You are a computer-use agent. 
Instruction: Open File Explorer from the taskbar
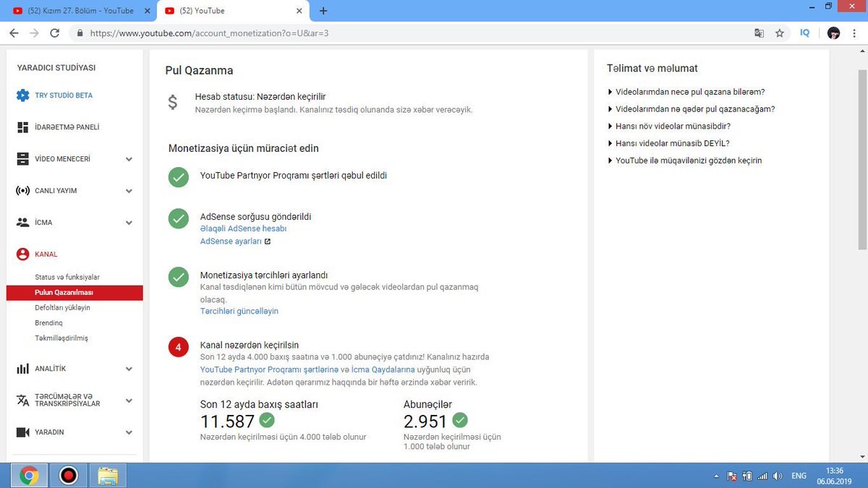coord(108,475)
